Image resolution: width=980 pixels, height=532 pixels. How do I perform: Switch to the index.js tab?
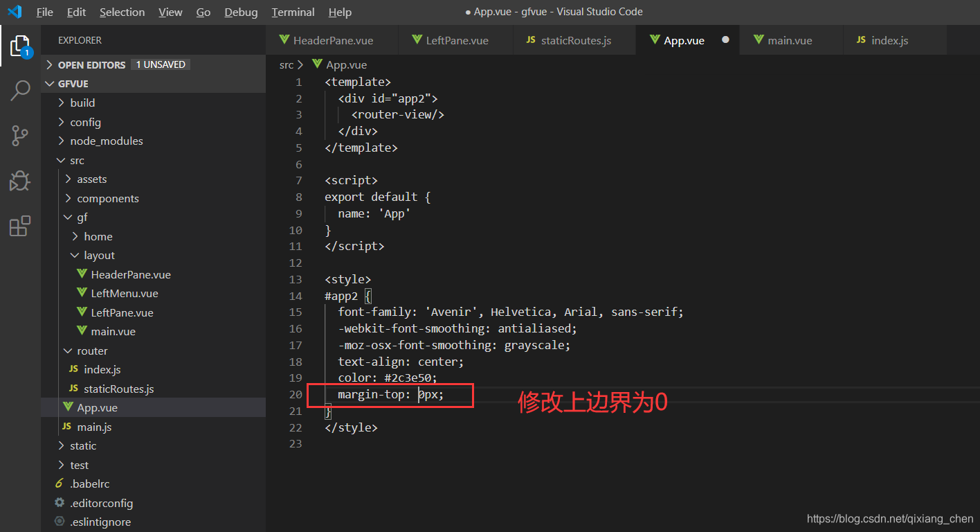pos(894,40)
